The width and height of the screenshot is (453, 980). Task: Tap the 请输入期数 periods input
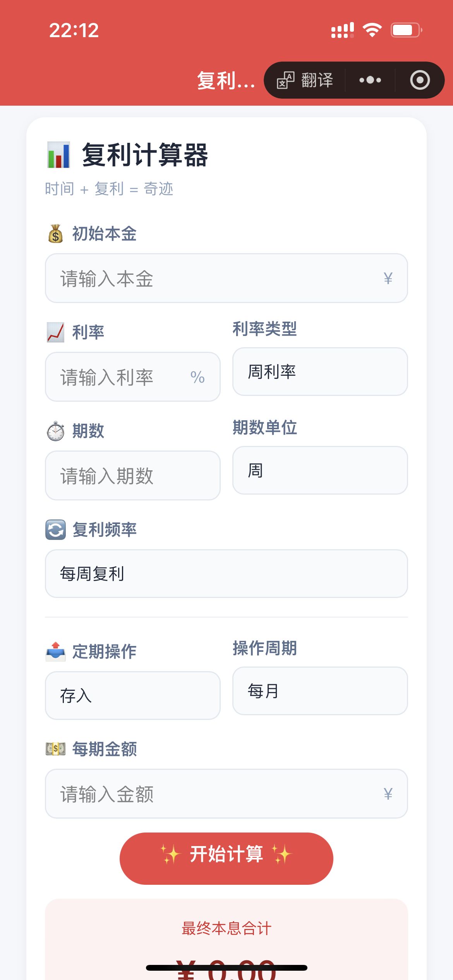coord(132,476)
